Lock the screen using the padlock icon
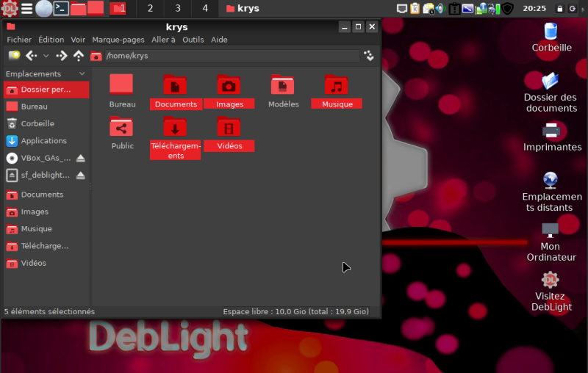 pos(560,9)
